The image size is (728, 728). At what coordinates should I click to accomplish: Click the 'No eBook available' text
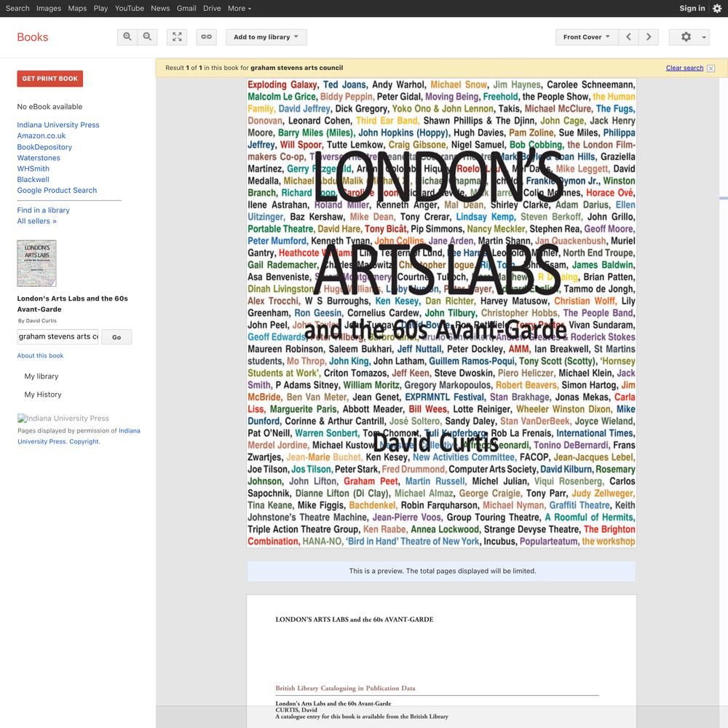[x=50, y=107]
